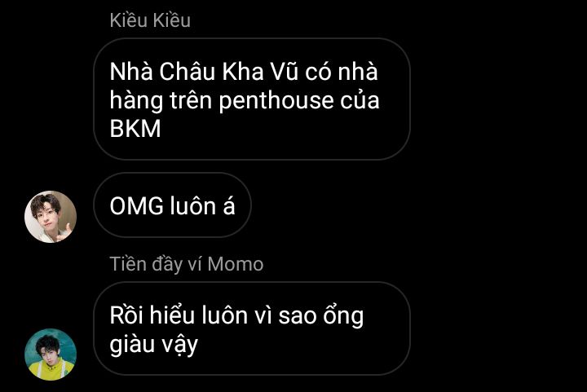Image resolution: width=587 pixels, height=392 pixels.
Task: Tap the sender name Kiều Kiều
Action: coord(150,20)
